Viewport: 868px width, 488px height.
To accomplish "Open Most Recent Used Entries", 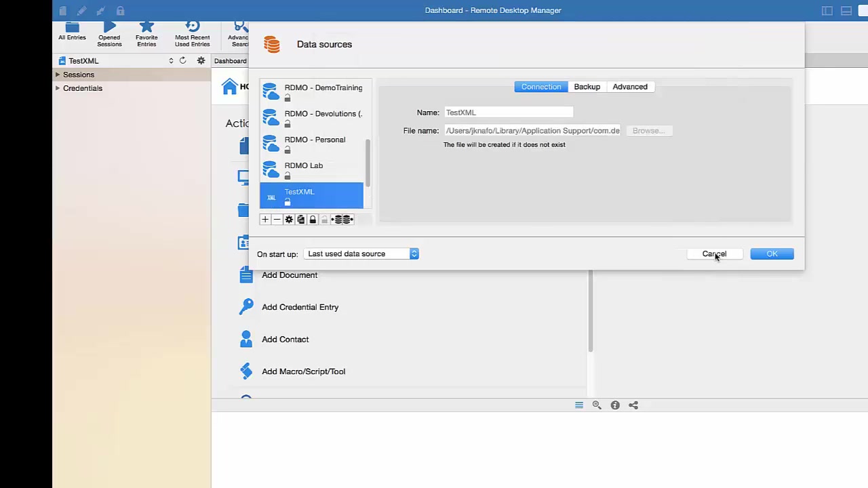I will pyautogui.click(x=193, y=35).
